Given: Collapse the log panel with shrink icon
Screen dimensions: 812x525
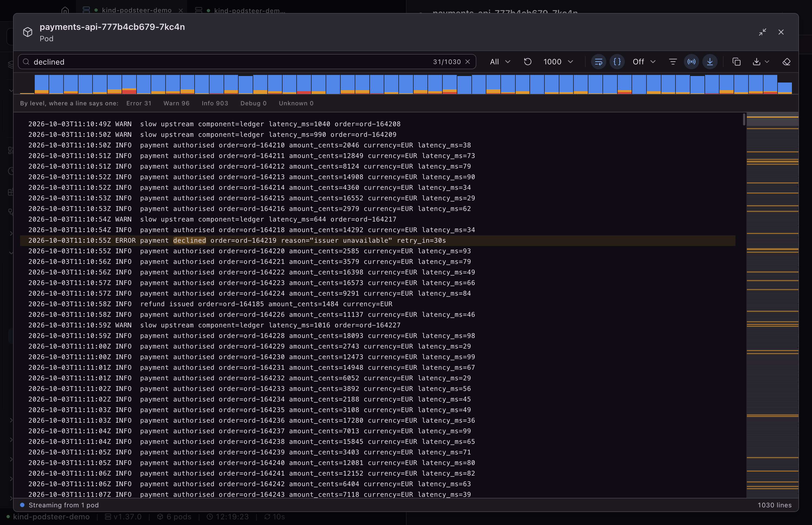Looking at the screenshot, I should point(763,32).
